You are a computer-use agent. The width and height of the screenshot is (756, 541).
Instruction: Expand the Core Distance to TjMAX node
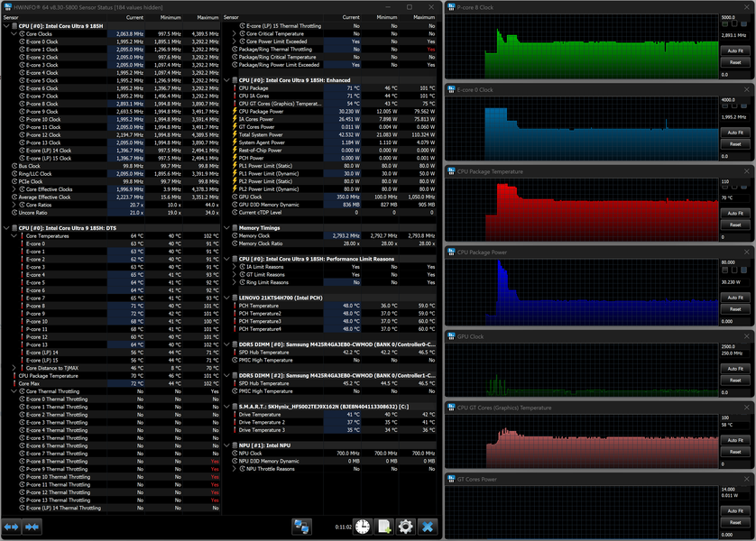tap(14, 368)
